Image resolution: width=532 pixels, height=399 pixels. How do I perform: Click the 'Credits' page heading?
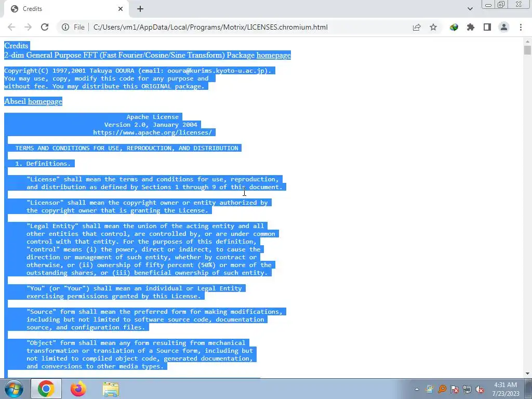(16, 46)
